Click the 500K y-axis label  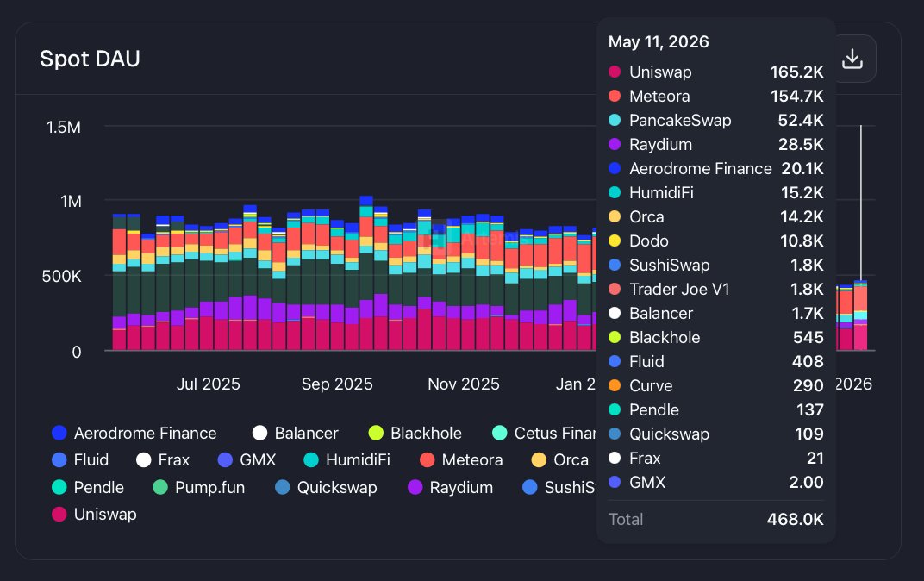[x=61, y=276]
